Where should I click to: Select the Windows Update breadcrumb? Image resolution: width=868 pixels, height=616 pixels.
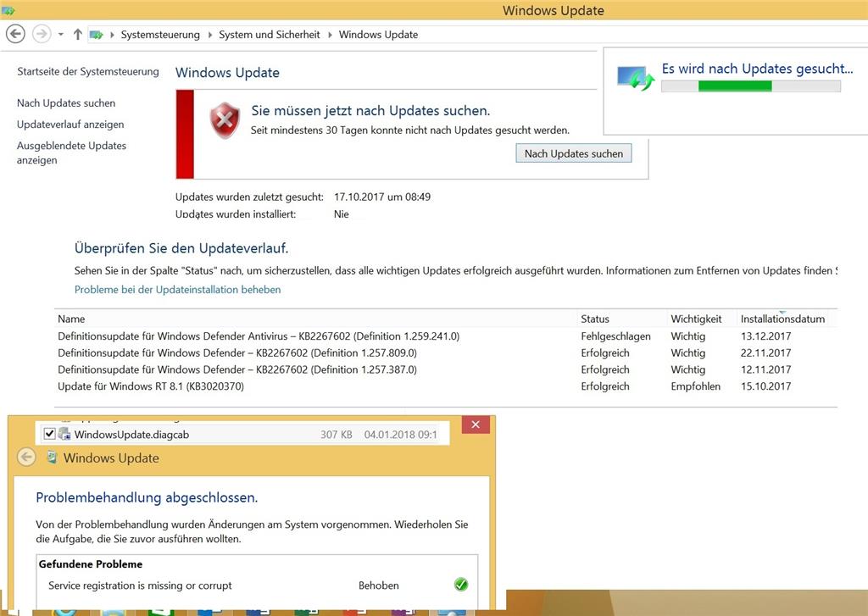point(378,34)
